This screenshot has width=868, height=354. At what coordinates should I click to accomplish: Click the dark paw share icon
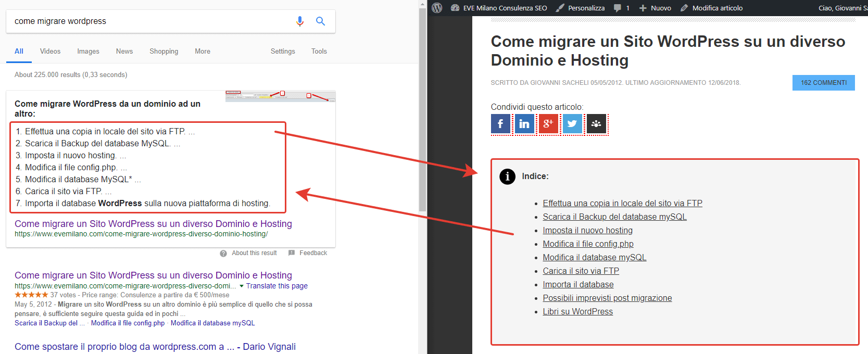596,124
